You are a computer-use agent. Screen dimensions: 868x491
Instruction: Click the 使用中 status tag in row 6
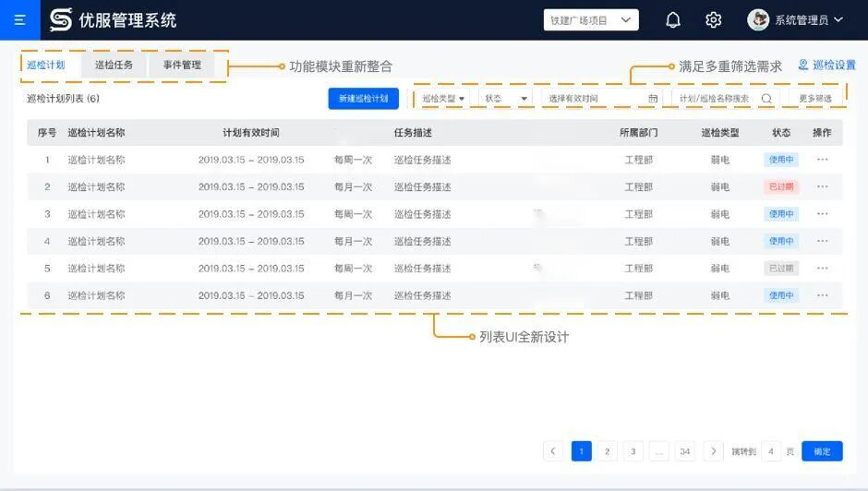pyautogui.click(x=781, y=295)
